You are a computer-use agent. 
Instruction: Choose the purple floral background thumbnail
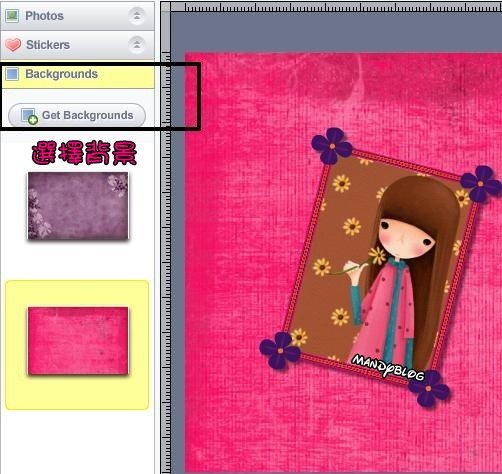point(78,206)
